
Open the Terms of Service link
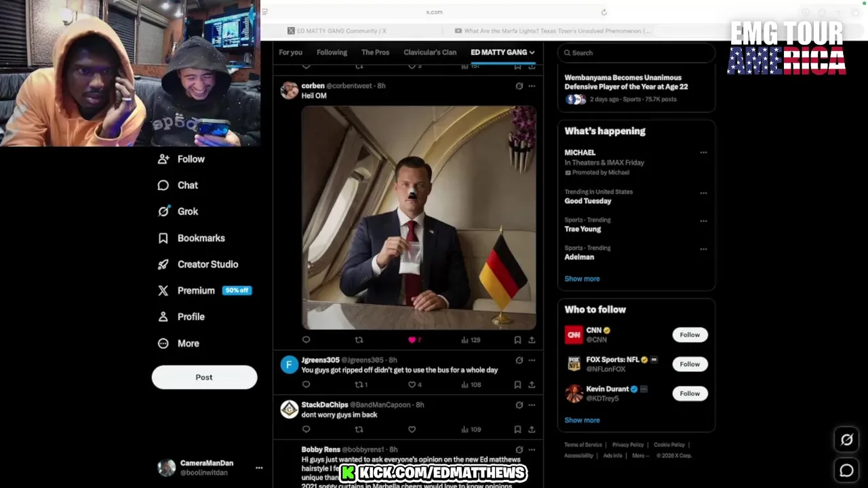pos(583,445)
